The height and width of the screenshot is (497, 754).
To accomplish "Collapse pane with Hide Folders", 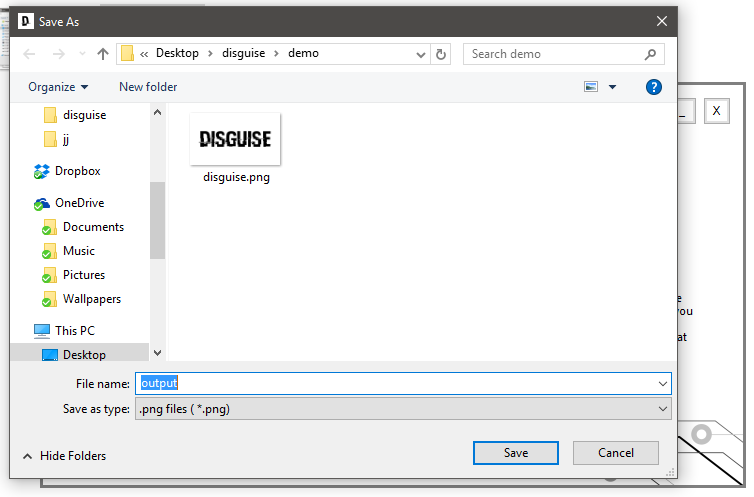I will [x=64, y=456].
